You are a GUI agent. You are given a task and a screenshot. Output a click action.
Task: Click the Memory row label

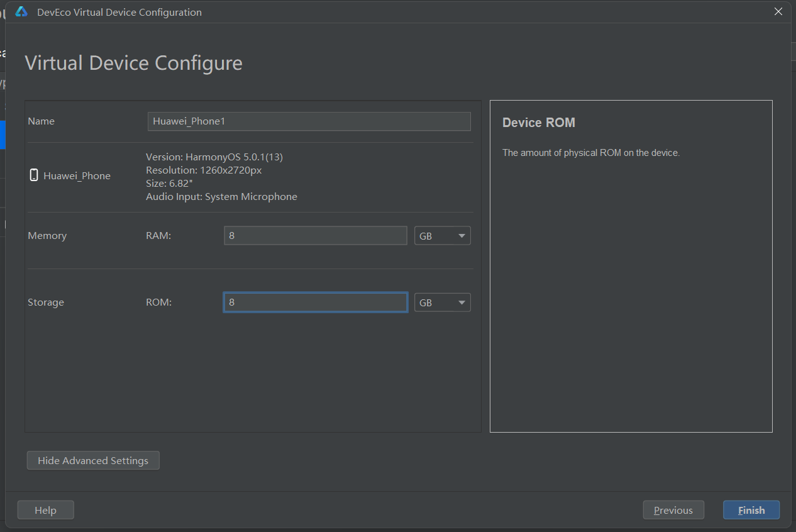(47, 236)
